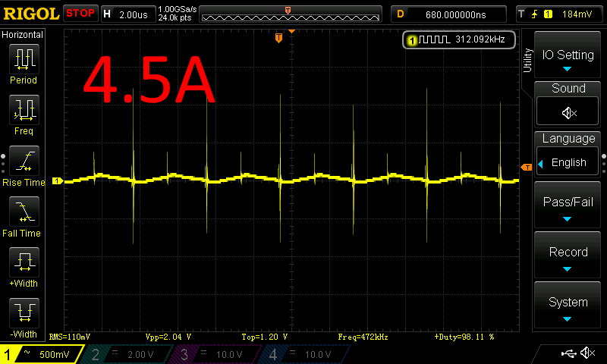Click the +Duty=98.11 % measurement
607x364 pixels.
point(464,337)
